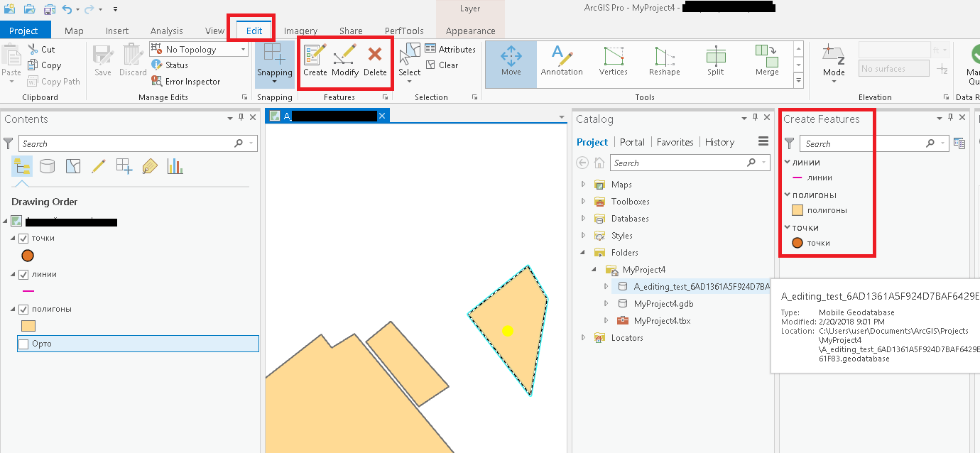Open the Catalog pane hamburger menu
Image resolution: width=980 pixels, height=453 pixels.
point(763,141)
